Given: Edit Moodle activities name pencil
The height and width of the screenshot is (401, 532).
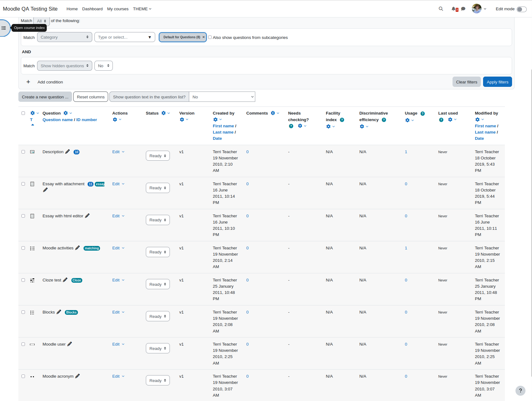Looking at the screenshot, I should coord(78,248).
